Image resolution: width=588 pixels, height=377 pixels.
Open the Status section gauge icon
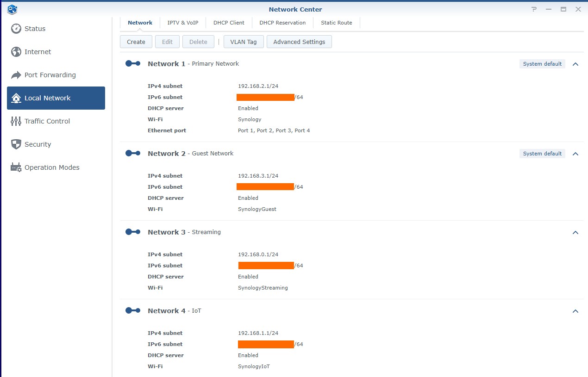coord(16,29)
